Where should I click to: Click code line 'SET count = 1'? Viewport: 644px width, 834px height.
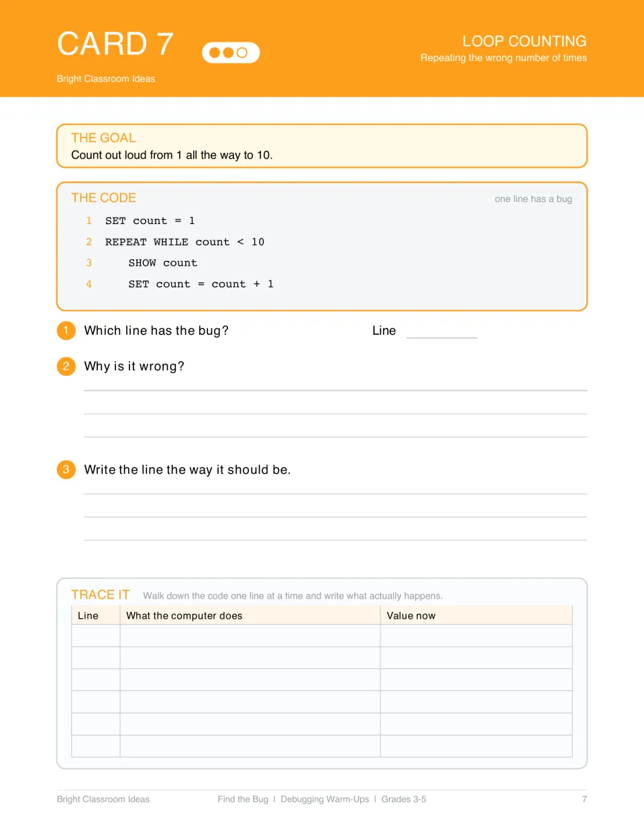[x=150, y=221]
